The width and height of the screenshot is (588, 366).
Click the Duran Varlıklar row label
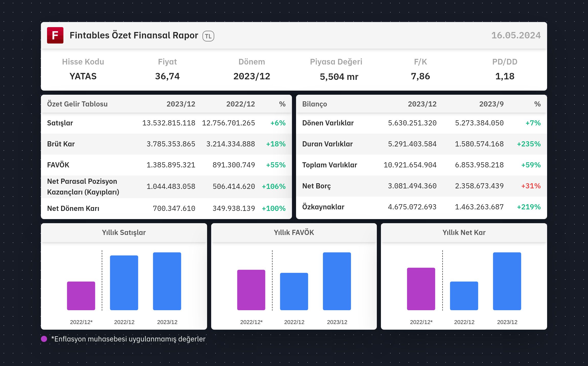click(x=327, y=144)
